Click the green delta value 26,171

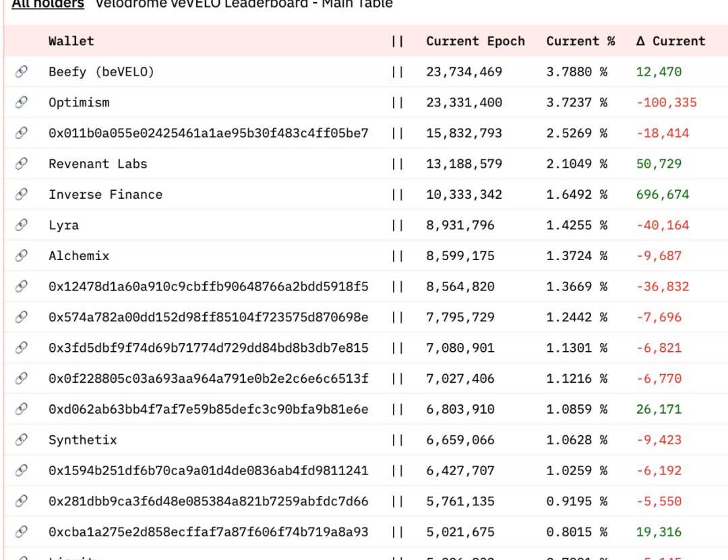point(659,409)
